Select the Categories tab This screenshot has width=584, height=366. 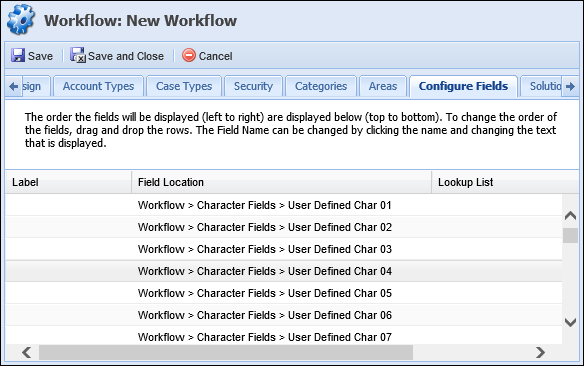tap(321, 86)
